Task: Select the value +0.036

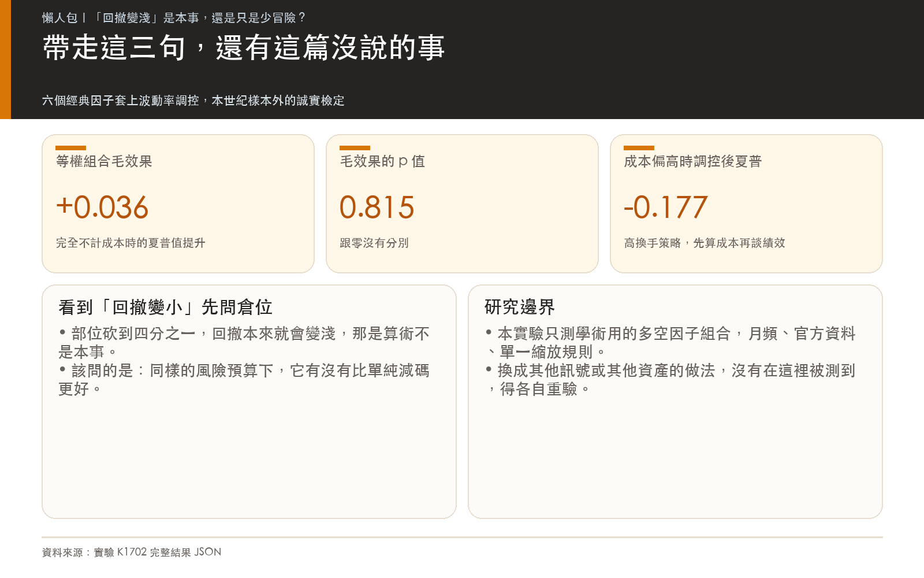Action: [102, 207]
